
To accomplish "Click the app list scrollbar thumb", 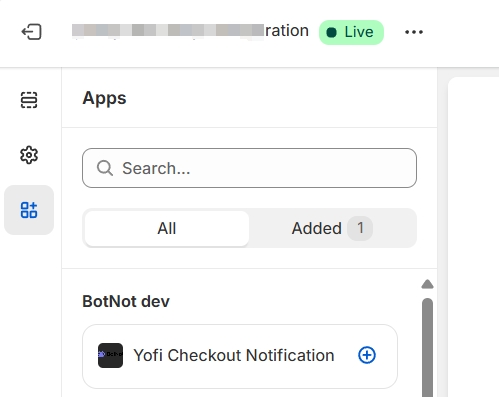I will click(427, 347).
